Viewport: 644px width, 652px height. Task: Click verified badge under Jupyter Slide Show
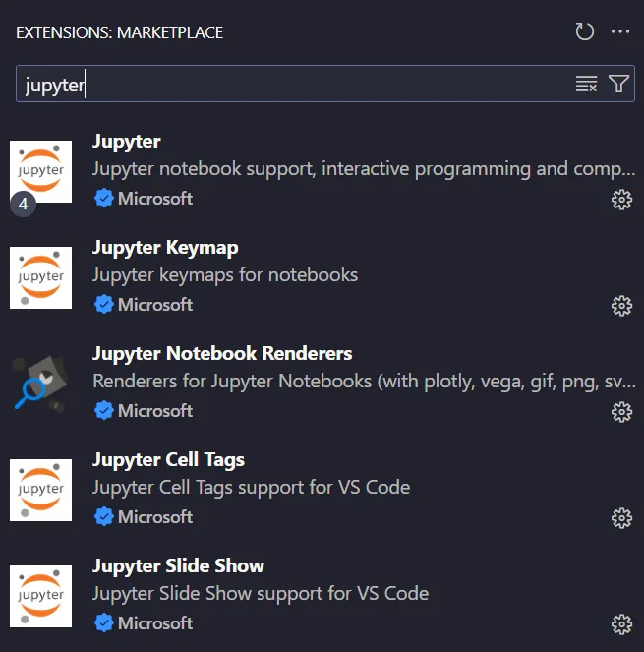pos(104,622)
